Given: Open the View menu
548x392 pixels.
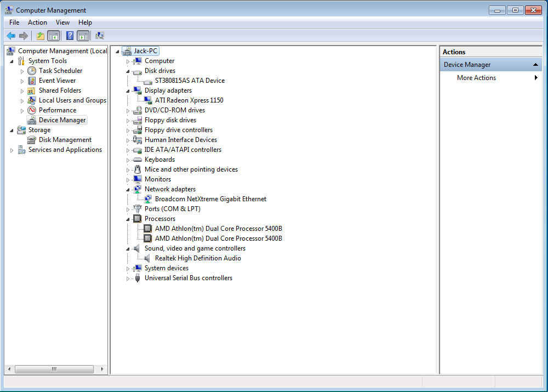Looking at the screenshot, I should tap(62, 22).
